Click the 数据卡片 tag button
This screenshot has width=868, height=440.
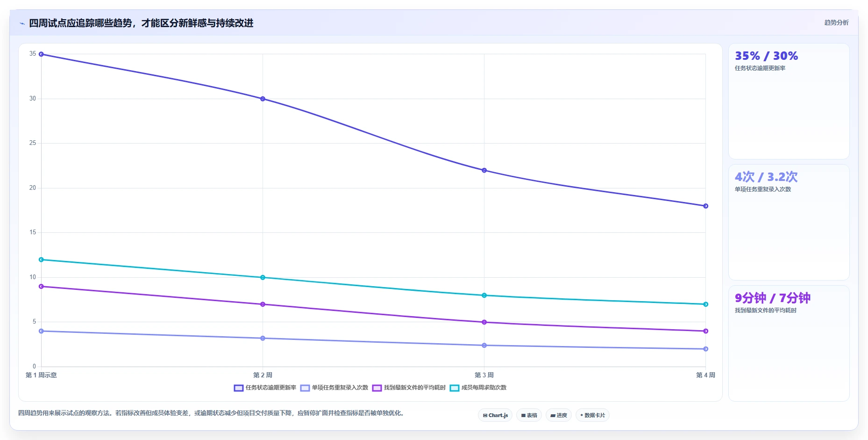click(x=592, y=415)
